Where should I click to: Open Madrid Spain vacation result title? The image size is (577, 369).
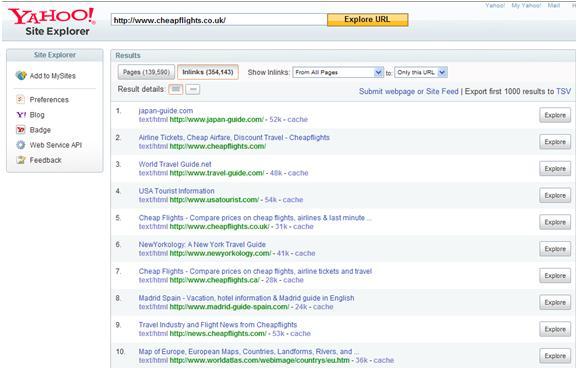(x=246, y=298)
